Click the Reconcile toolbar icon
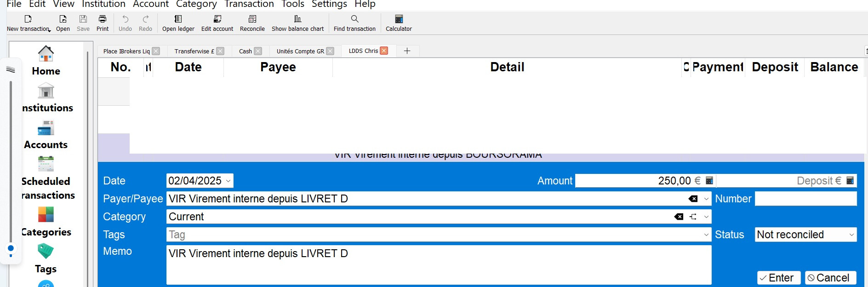This screenshot has width=868, height=287. point(252,19)
